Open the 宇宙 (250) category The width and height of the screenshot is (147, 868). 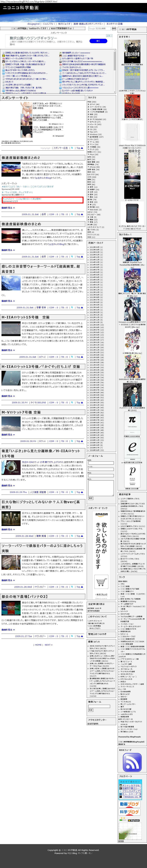(x=92, y=102)
